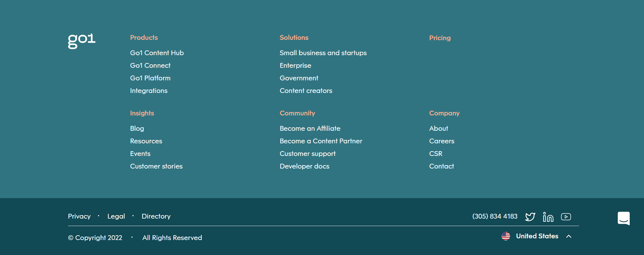
Task: Open Customer stories link
Action: (156, 166)
